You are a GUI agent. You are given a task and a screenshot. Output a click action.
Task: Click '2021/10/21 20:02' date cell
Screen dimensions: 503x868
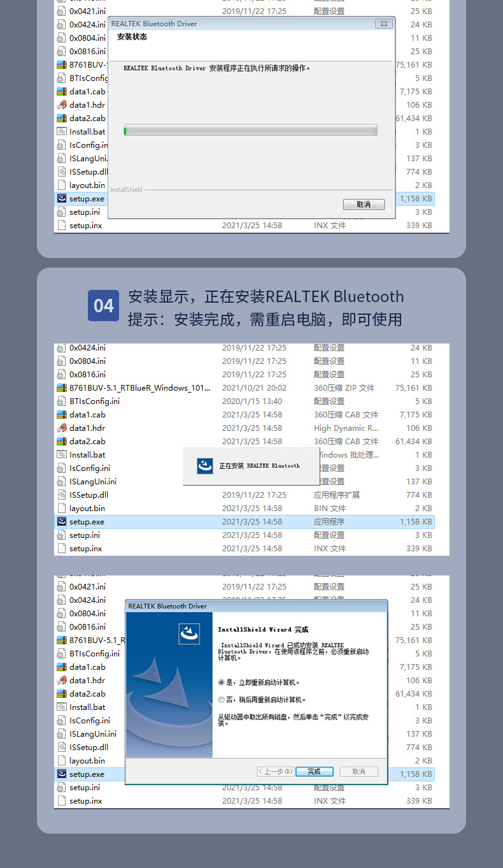coord(254,387)
